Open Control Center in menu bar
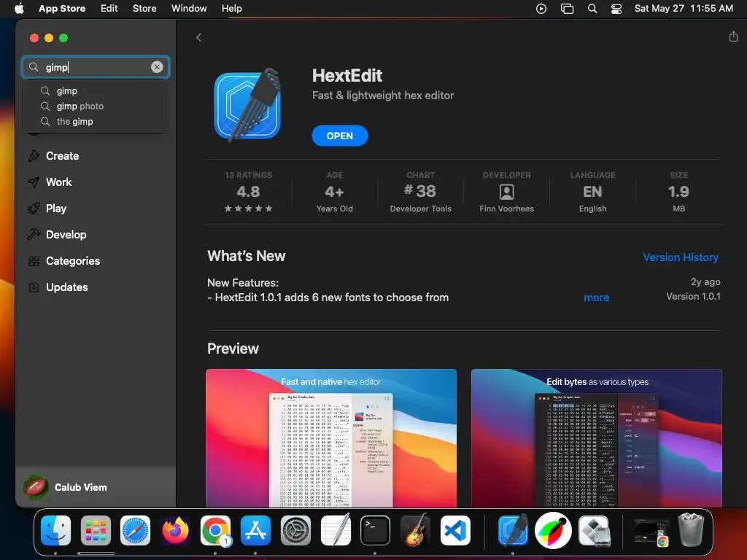The image size is (747, 560). tap(616, 9)
